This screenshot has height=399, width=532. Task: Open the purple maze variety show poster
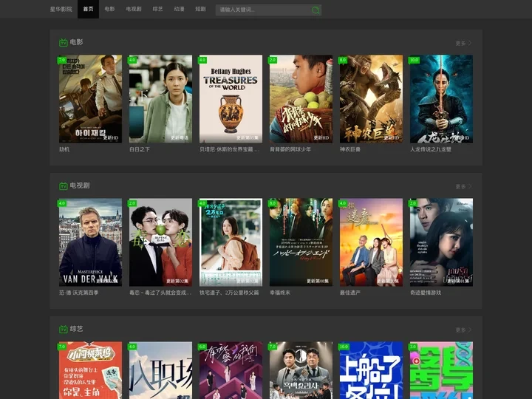coord(231,370)
